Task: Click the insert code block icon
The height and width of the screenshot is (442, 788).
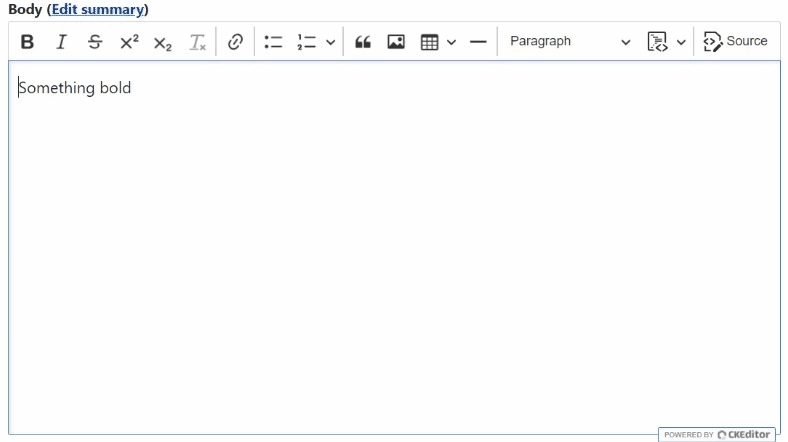Action: click(x=658, y=42)
